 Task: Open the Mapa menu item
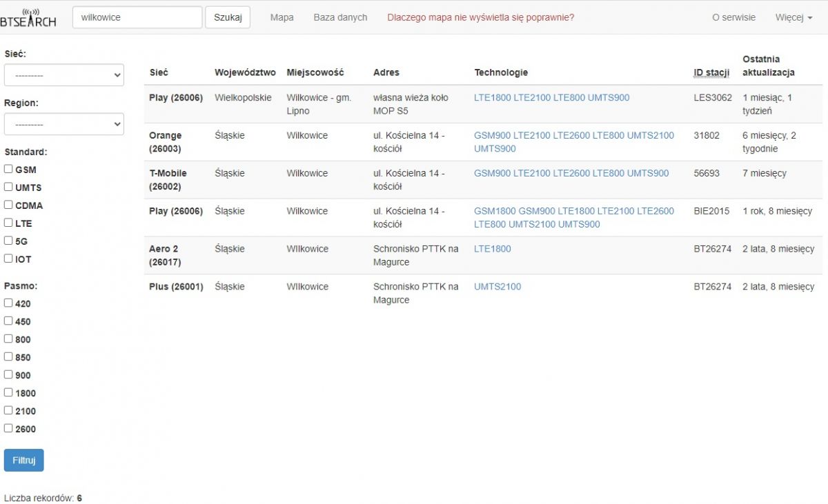point(282,17)
